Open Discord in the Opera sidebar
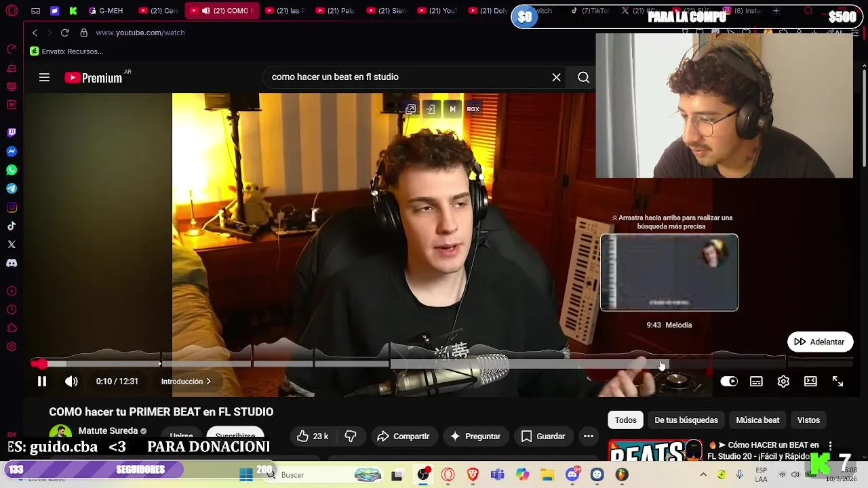 [12, 263]
